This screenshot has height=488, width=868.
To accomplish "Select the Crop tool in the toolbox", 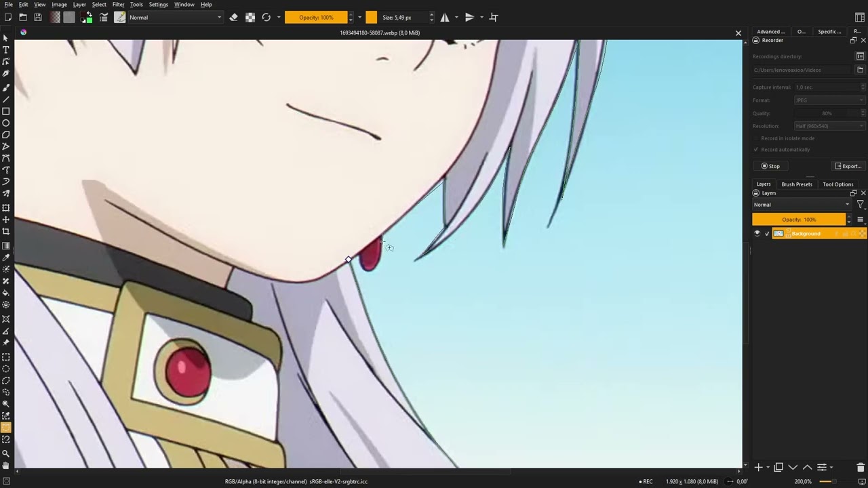I will pos(6,232).
